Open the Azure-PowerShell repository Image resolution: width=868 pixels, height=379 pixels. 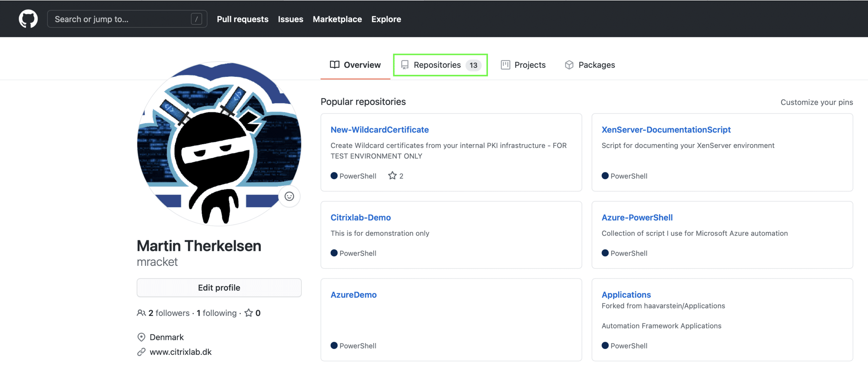tap(637, 217)
